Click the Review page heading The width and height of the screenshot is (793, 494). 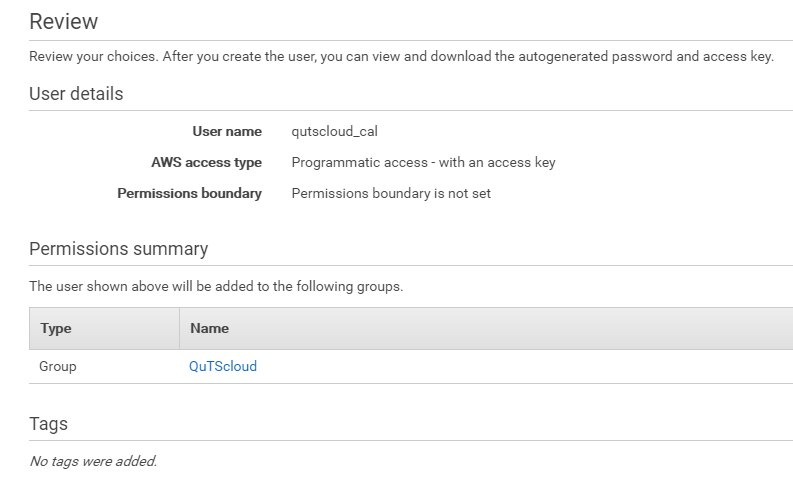click(64, 21)
